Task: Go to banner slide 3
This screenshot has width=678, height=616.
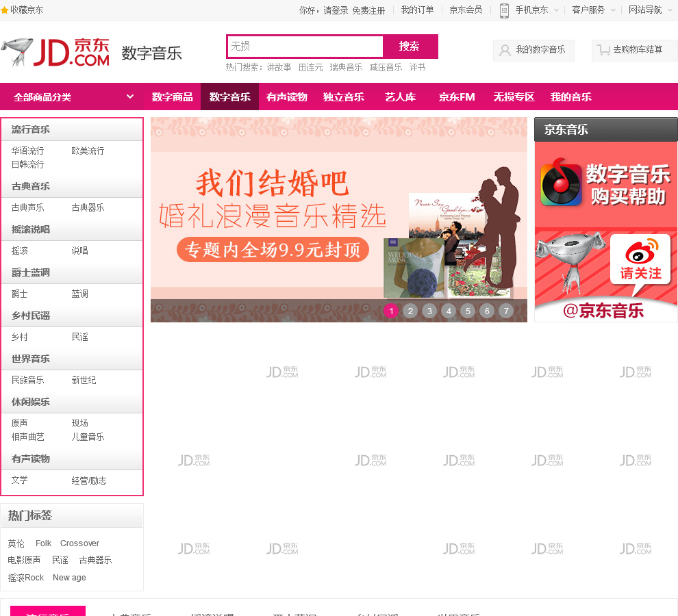Action: (x=429, y=311)
